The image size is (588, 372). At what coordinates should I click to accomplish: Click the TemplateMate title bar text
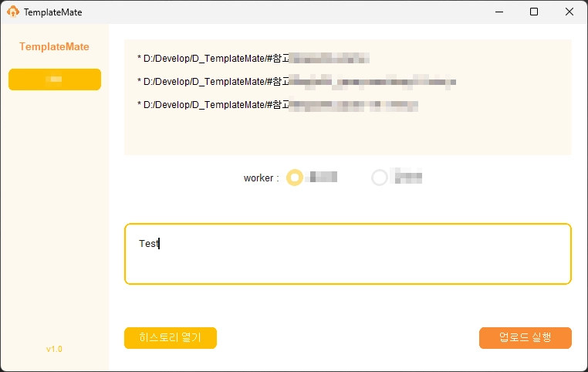[x=52, y=12]
